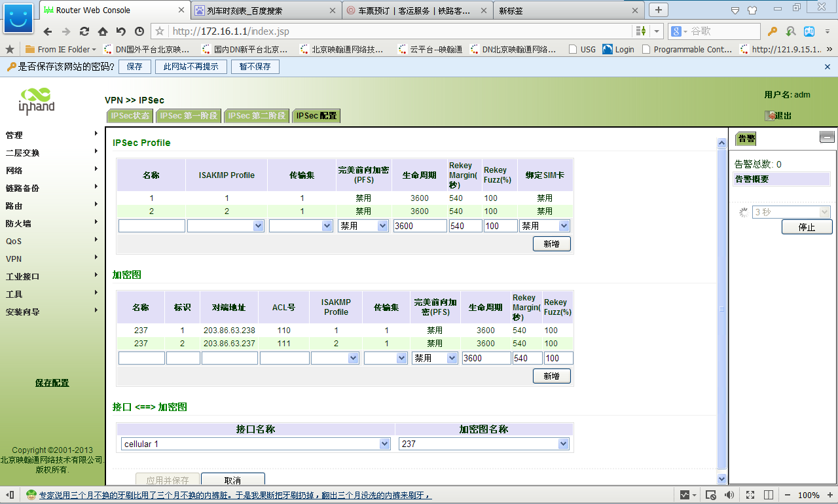Open the browser history clock icon
Image resolution: width=838 pixels, height=504 pixels.
(139, 31)
